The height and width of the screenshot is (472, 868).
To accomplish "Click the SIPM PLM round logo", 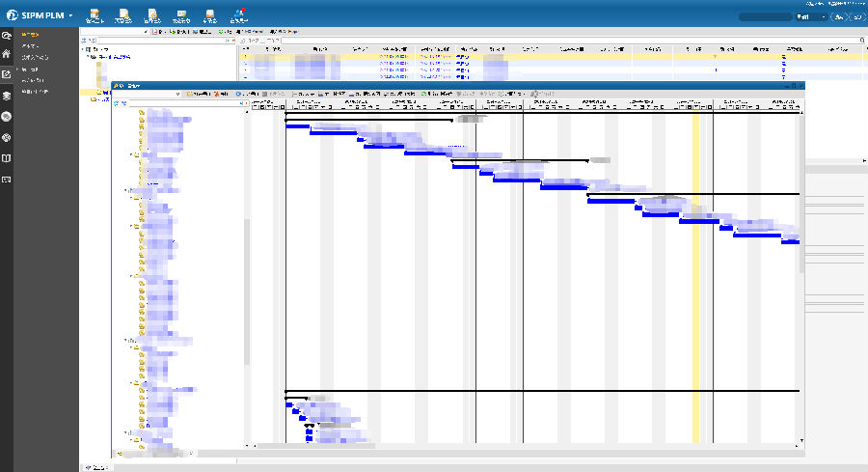I will pyautogui.click(x=12, y=14).
